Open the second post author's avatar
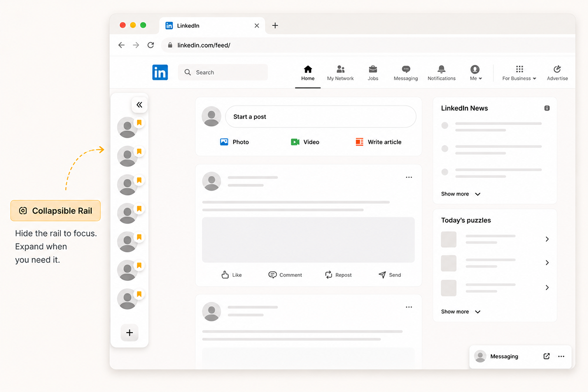The image size is (588, 392). click(212, 312)
